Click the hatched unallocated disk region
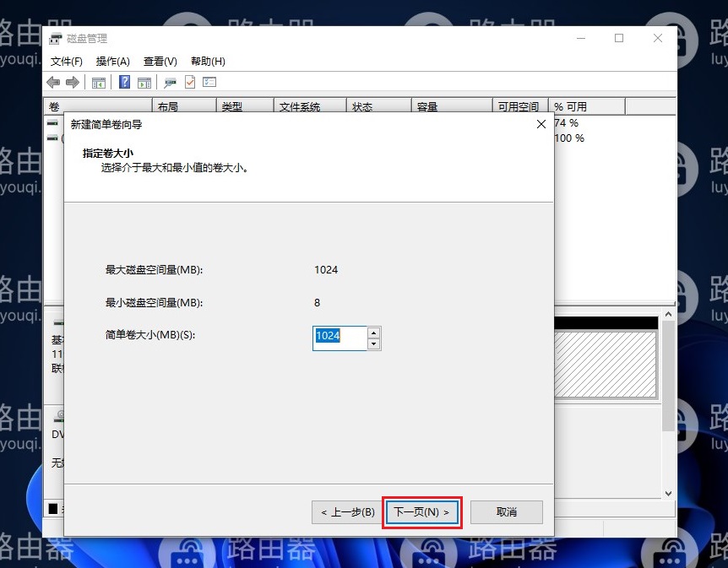 [x=605, y=365]
